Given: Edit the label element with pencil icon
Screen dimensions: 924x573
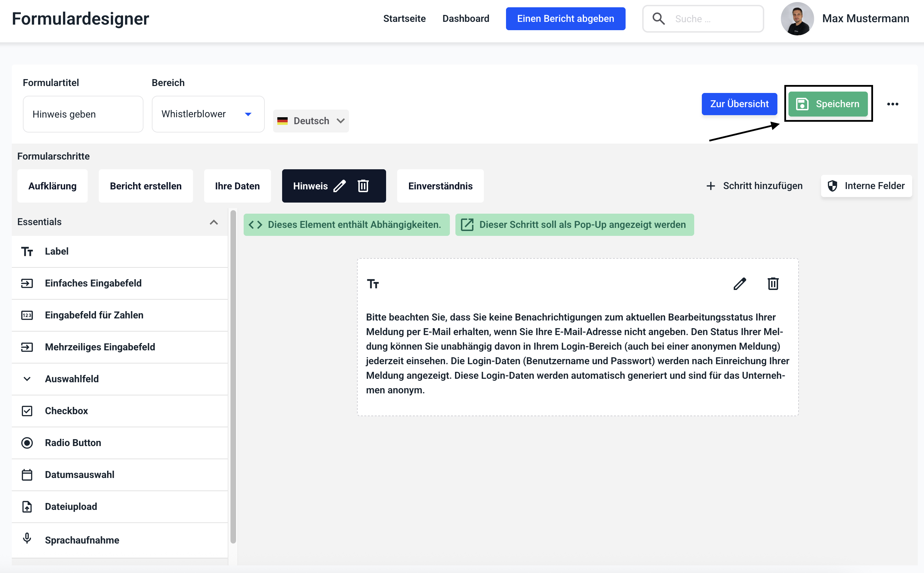Looking at the screenshot, I should [740, 283].
